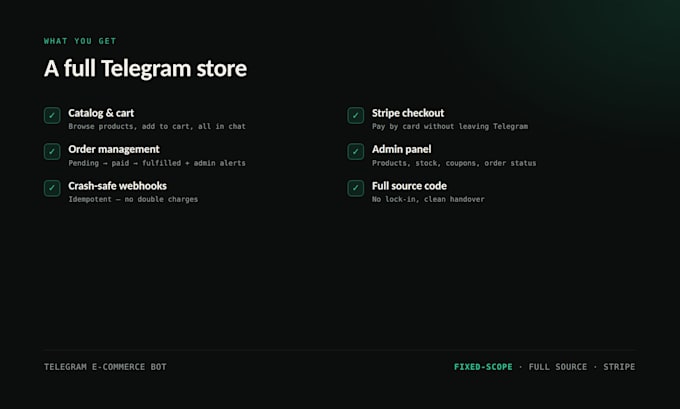Click 'Idempotent — no double charges' text

coord(133,200)
